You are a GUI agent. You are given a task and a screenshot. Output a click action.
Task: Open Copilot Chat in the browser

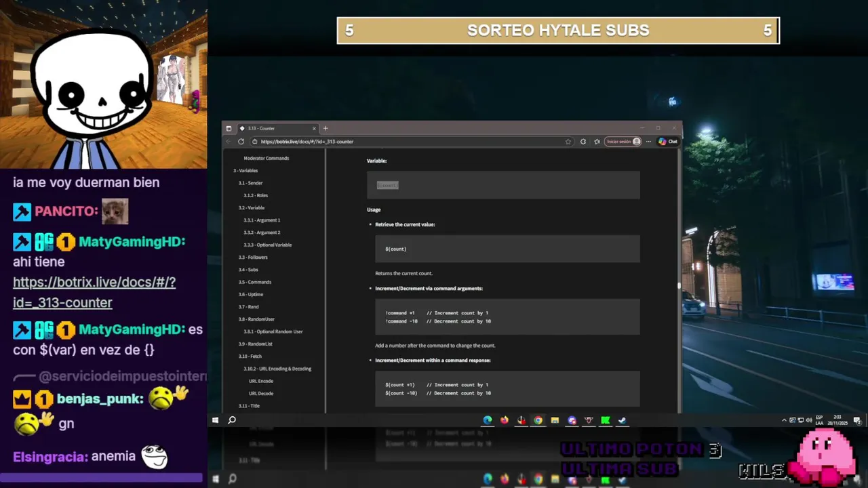tap(668, 142)
